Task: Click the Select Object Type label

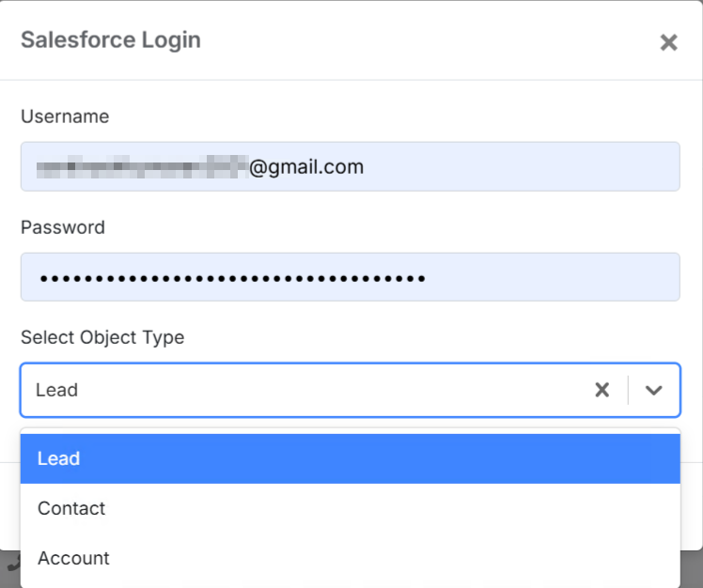Action: click(102, 337)
